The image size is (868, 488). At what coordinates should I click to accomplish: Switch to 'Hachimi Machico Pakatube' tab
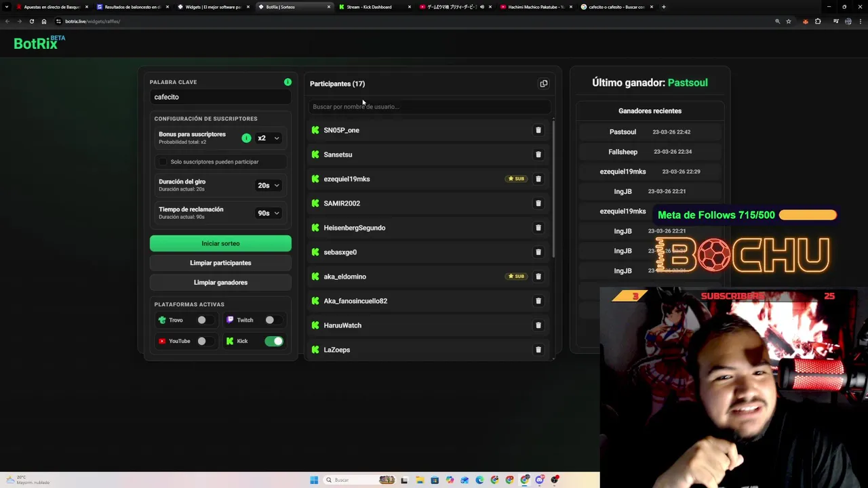(536, 7)
